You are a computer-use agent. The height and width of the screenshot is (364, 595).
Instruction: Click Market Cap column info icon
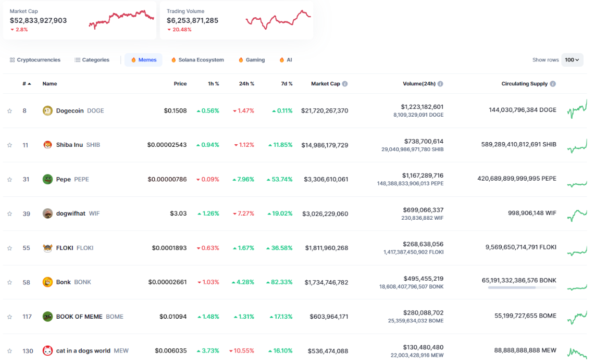(345, 84)
